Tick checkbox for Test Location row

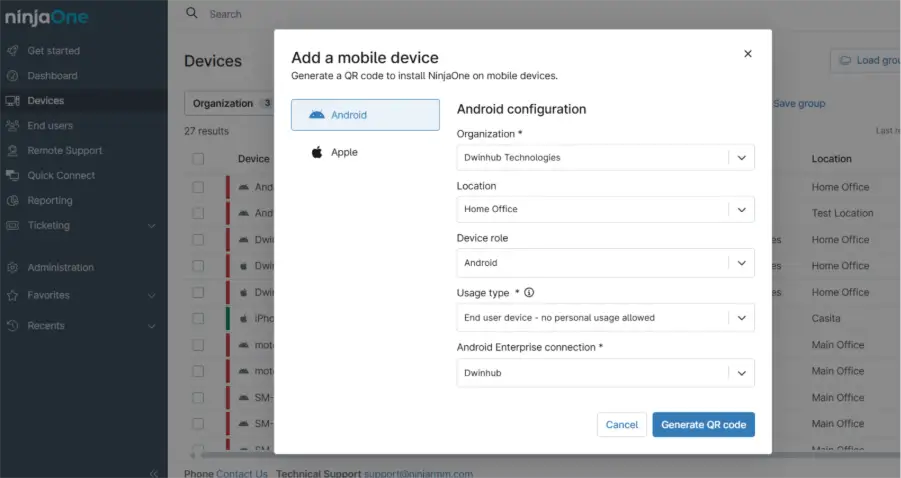coord(198,213)
